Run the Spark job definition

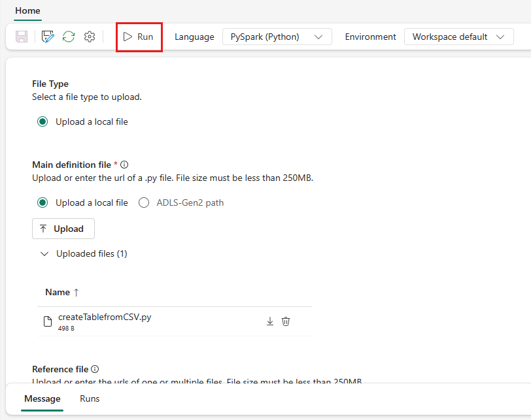tap(139, 37)
